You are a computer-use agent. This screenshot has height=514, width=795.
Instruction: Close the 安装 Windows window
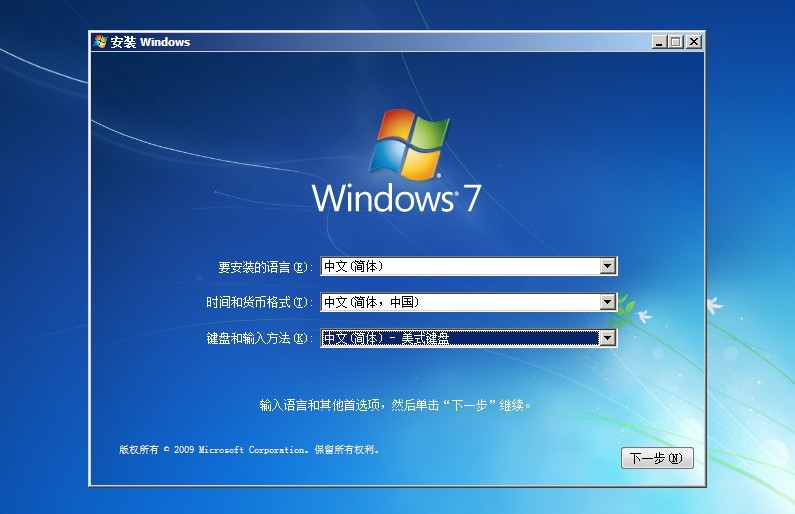point(694,42)
